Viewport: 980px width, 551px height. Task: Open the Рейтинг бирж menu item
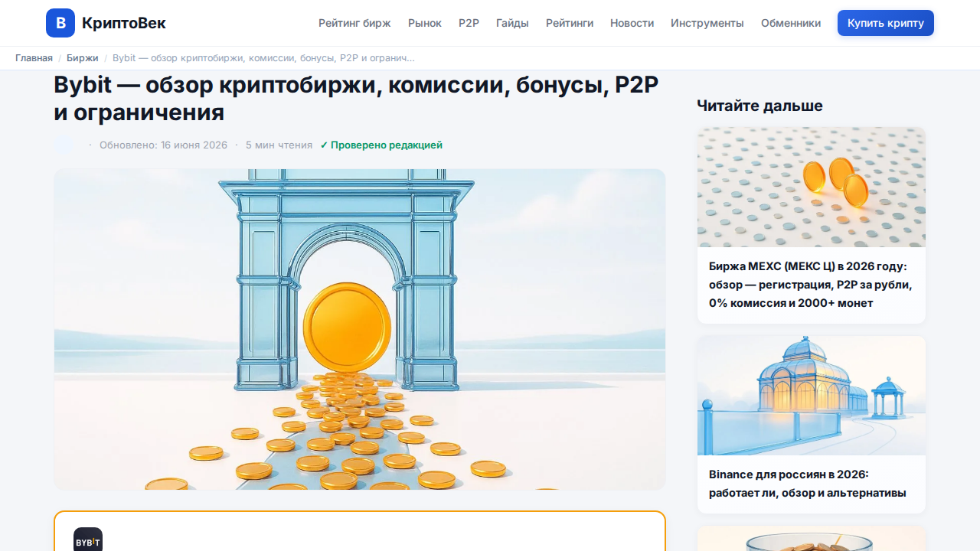[x=354, y=23]
